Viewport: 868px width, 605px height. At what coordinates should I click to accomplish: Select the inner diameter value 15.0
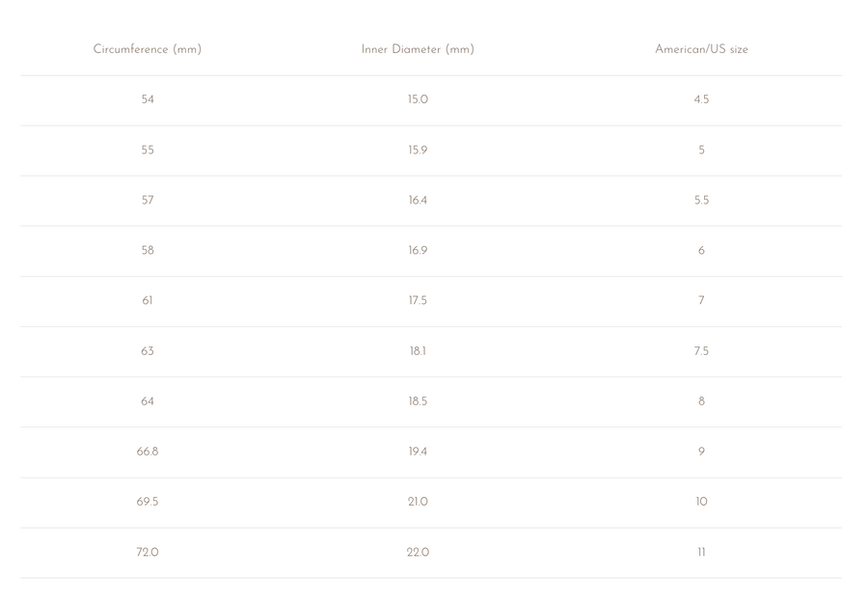[x=418, y=99]
